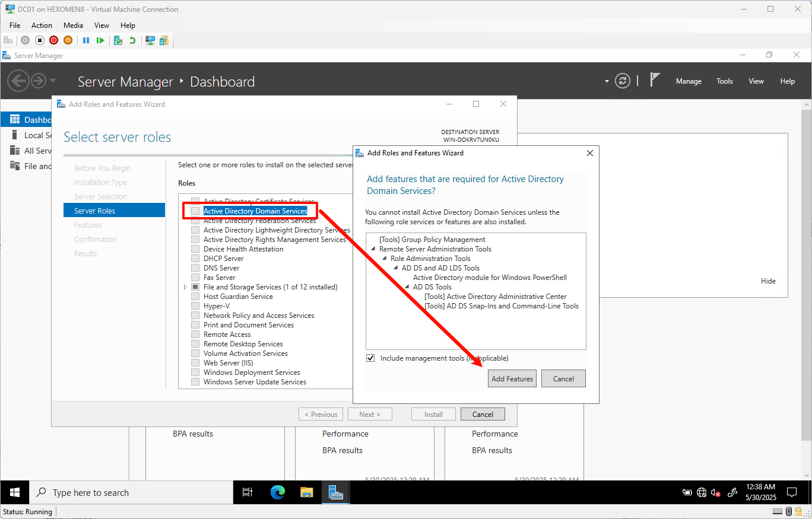Click the muted speaker tray icon
The height and width of the screenshot is (519, 812).
[x=716, y=492]
